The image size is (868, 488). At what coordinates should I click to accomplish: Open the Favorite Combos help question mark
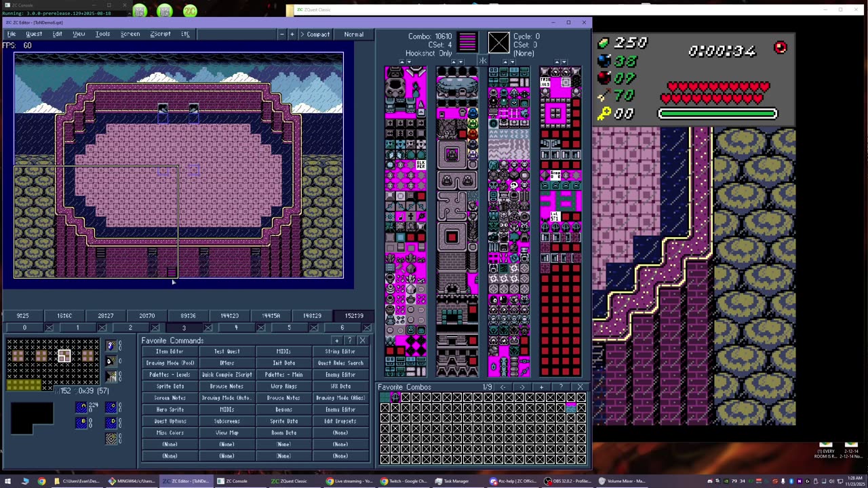[x=561, y=387]
